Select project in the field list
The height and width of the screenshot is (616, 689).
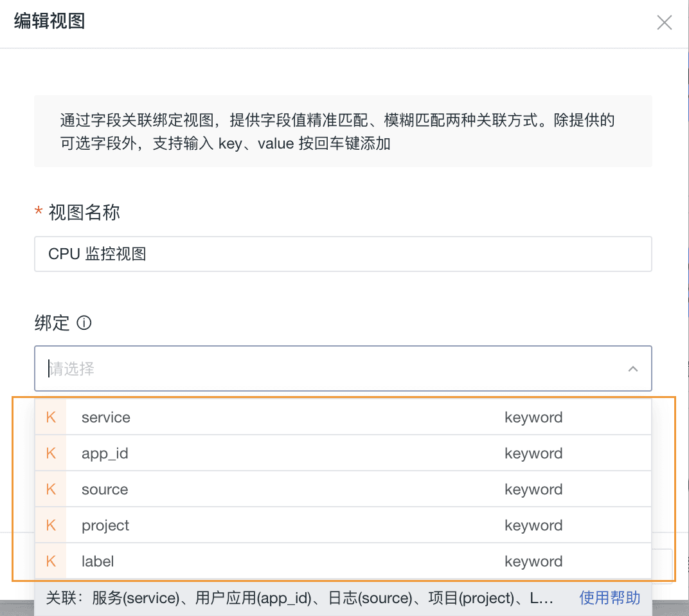[x=105, y=525]
